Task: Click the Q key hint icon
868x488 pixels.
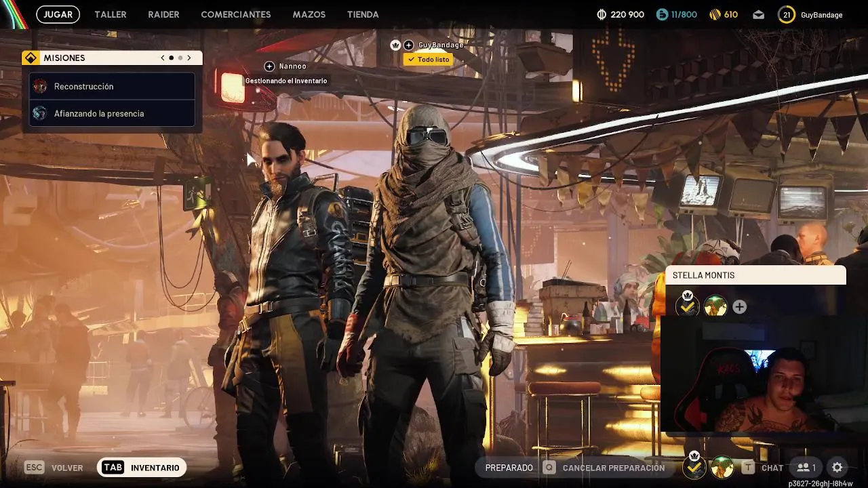Action: [x=549, y=468]
